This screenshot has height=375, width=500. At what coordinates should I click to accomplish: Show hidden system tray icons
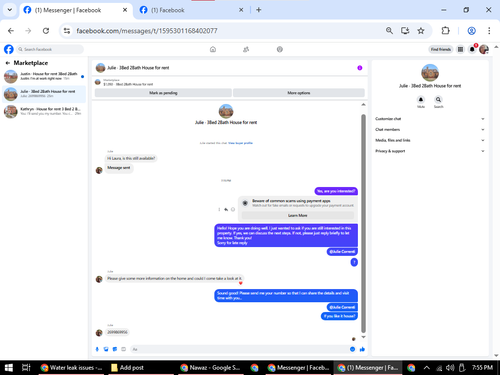[426, 368]
